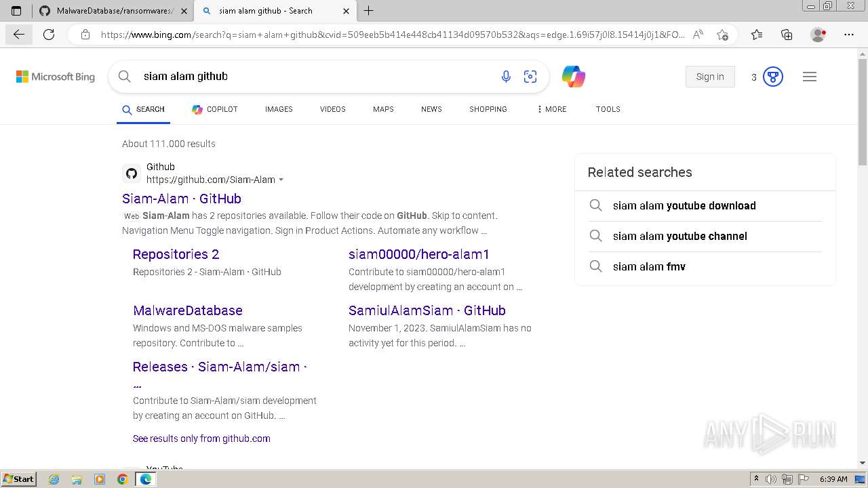
Task: Open the Collections icon
Action: tap(787, 35)
